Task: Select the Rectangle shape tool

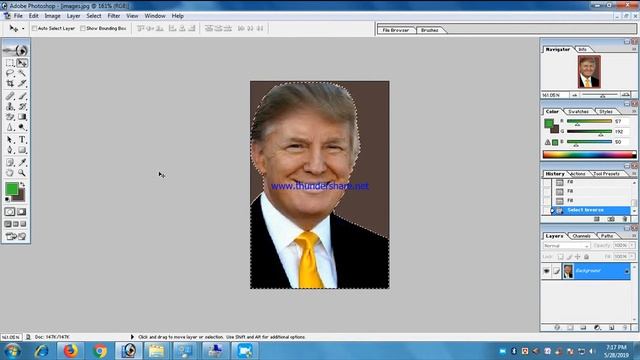Action: 22,150
